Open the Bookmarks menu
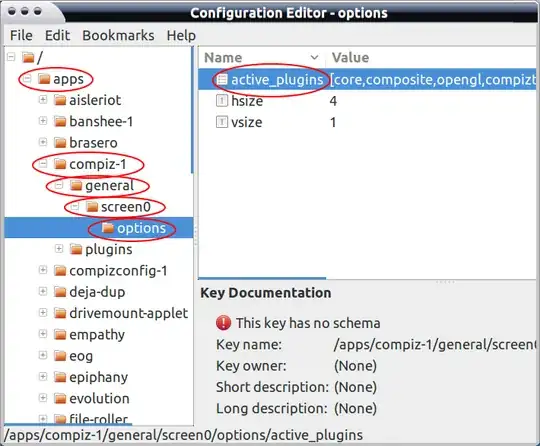The image size is (540, 446). (118, 35)
